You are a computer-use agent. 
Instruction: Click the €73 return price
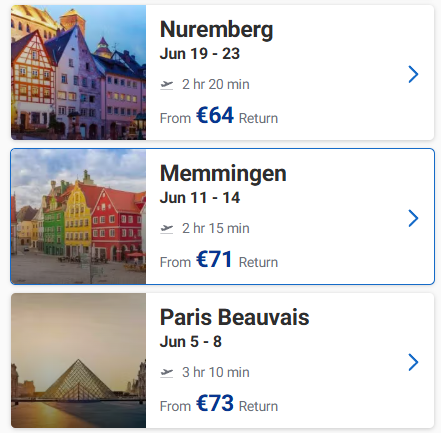tap(215, 403)
